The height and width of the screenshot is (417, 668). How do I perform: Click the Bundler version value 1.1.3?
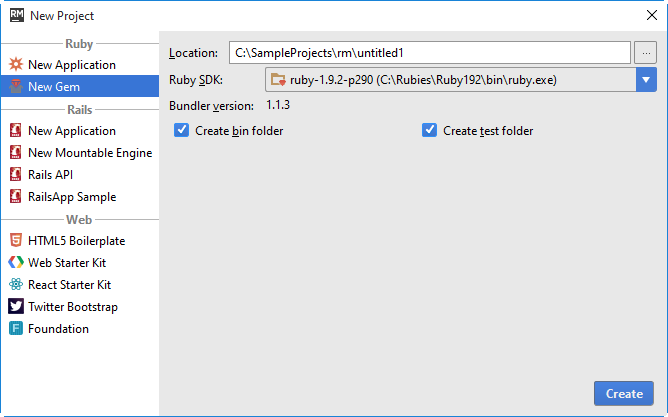[278, 105]
